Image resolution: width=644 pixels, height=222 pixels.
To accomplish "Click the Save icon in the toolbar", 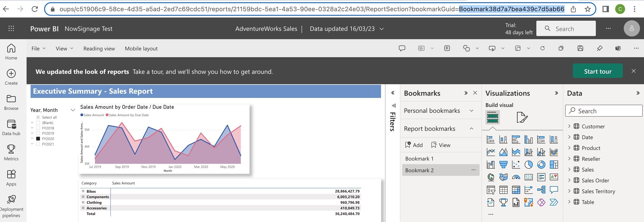I will [x=580, y=48].
